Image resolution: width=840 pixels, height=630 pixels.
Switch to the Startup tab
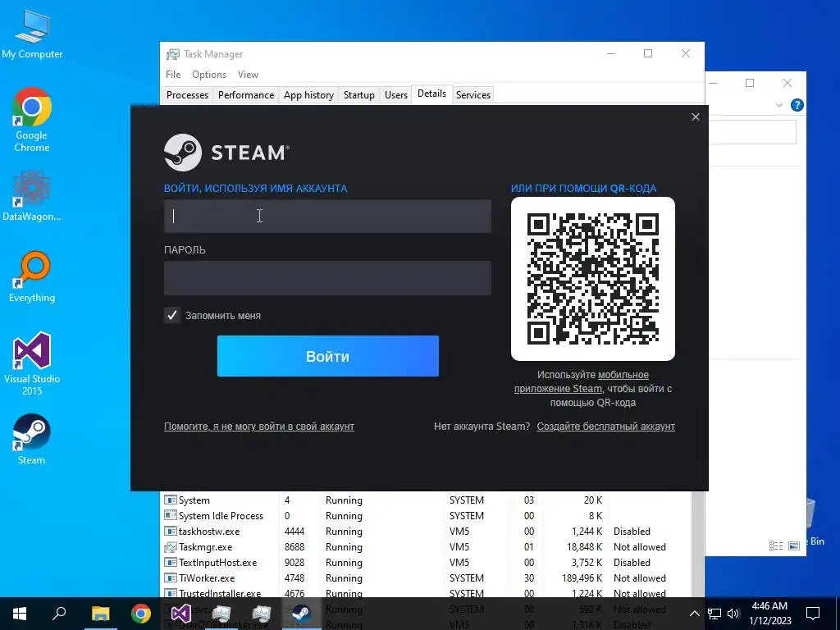click(x=359, y=95)
